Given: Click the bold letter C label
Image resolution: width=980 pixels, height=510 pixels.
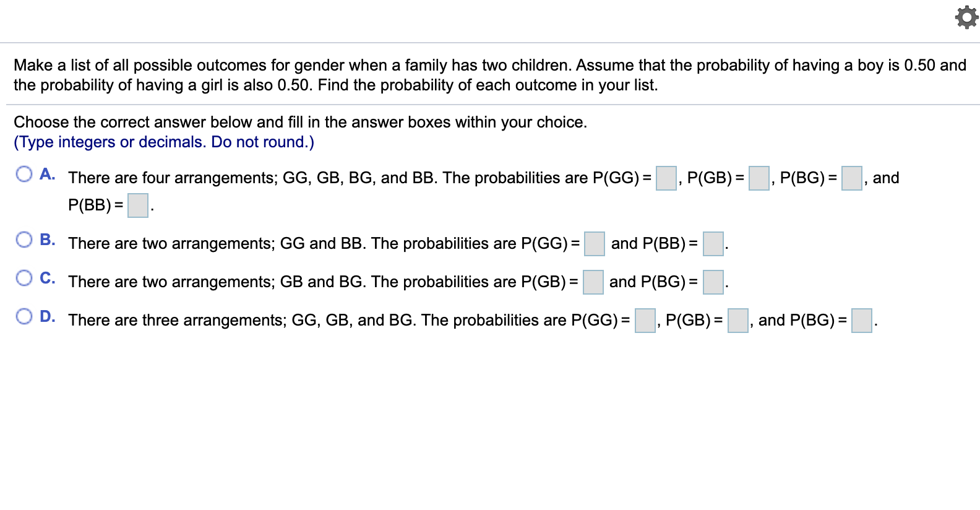Looking at the screenshot, I should point(48,278).
